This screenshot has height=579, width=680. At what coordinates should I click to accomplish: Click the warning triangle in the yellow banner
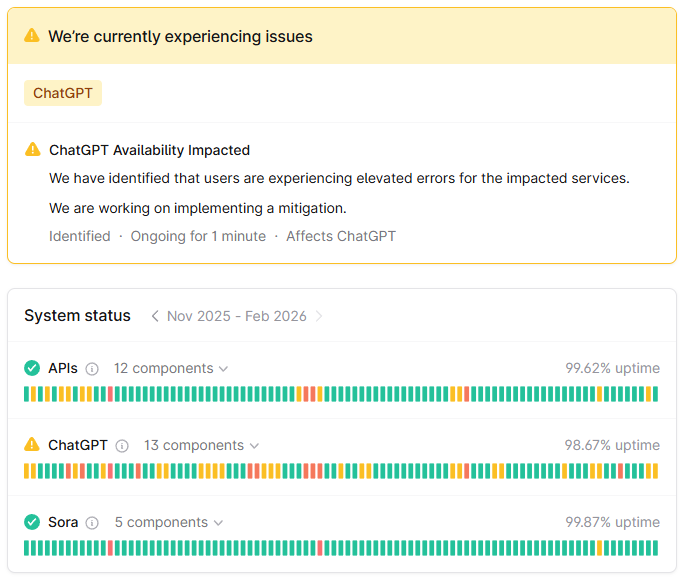pos(32,36)
